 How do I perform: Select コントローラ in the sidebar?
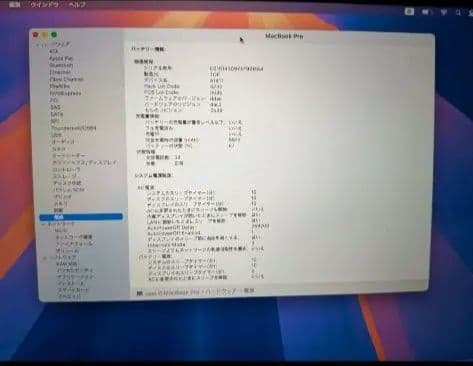[66, 169]
